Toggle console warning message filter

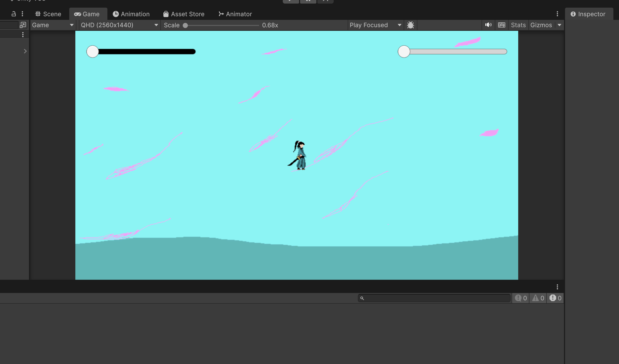click(x=538, y=298)
